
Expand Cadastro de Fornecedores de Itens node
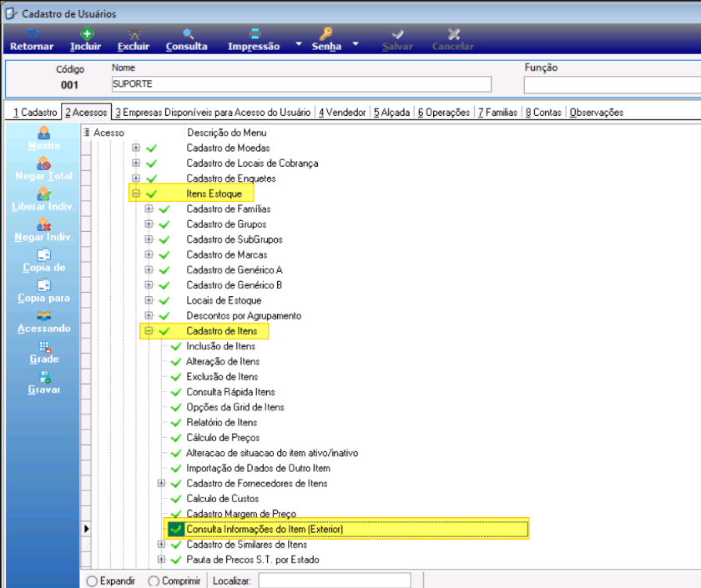pos(161,484)
